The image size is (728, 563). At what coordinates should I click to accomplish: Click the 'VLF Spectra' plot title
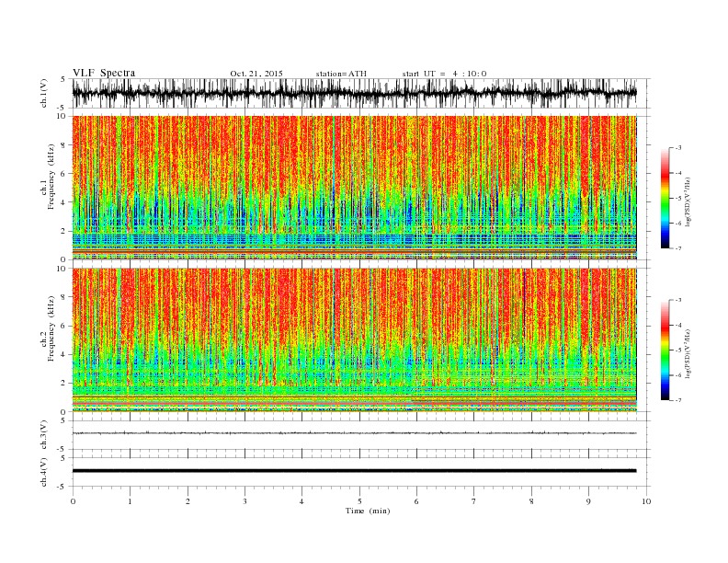pyautogui.click(x=104, y=73)
